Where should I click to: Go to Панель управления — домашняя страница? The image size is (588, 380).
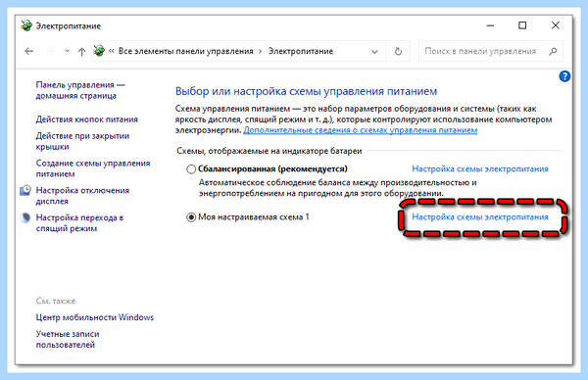pyautogui.click(x=80, y=90)
